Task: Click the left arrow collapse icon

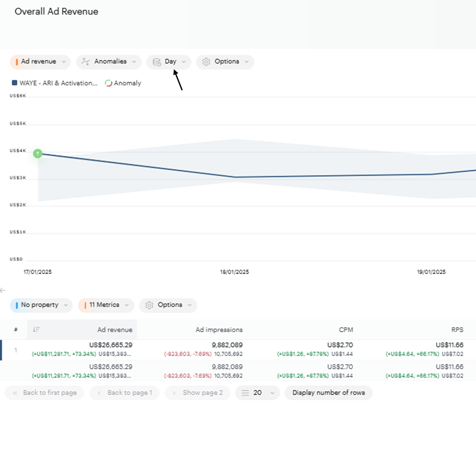Action: pos(3,290)
